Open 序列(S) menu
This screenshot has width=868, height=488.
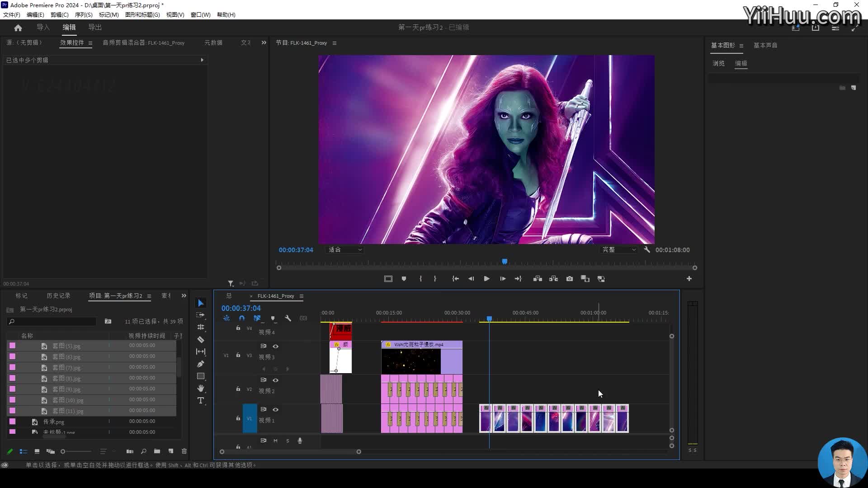tap(84, 14)
